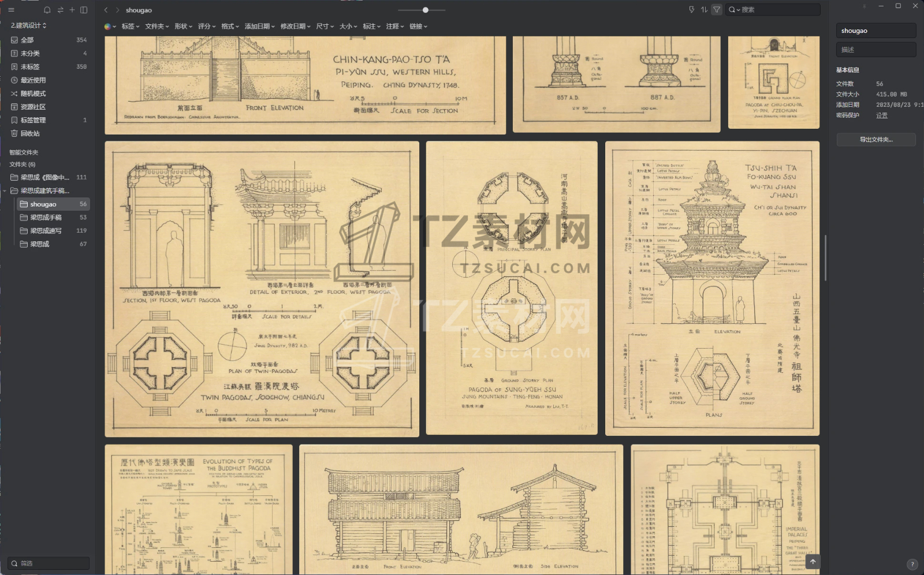This screenshot has height=575, width=924.
Task: Open the Pagoda of Sung-Yüeh Ssu thumbnail
Action: click(512, 288)
